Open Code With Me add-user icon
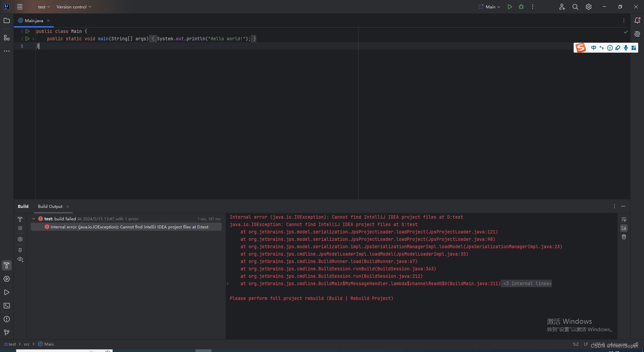This screenshot has height=352, width=644. (x=562, y=7)
